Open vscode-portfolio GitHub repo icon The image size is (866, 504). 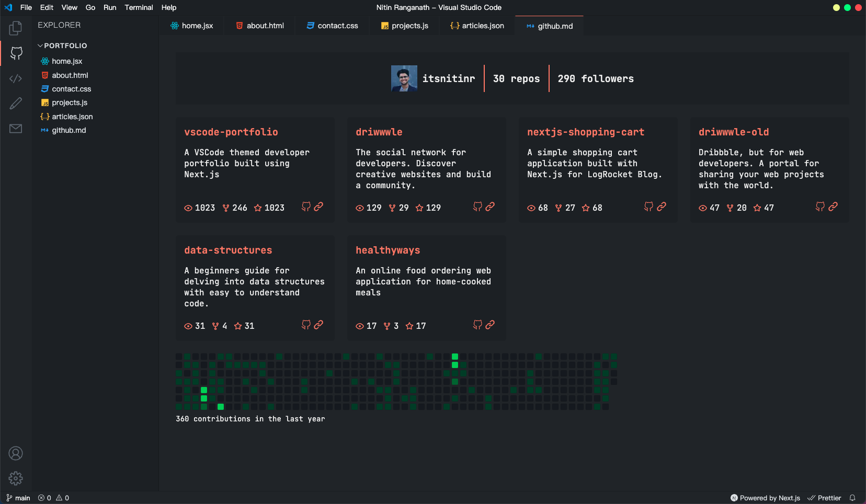pos(306,207)
